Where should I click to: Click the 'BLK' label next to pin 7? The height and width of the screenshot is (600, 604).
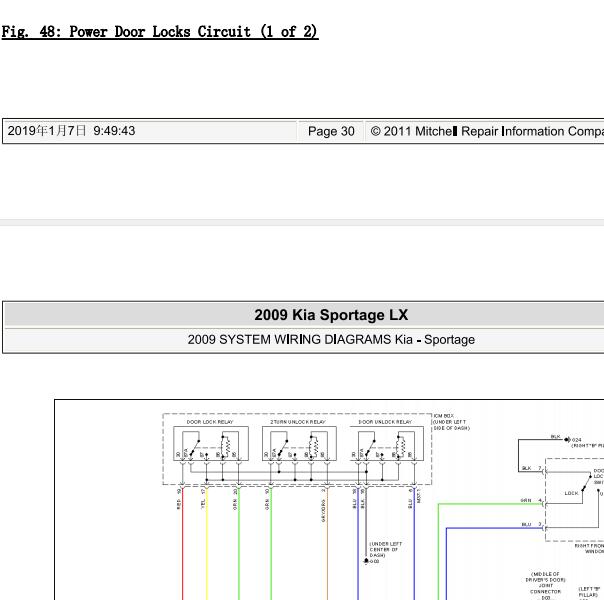(526, 468)
